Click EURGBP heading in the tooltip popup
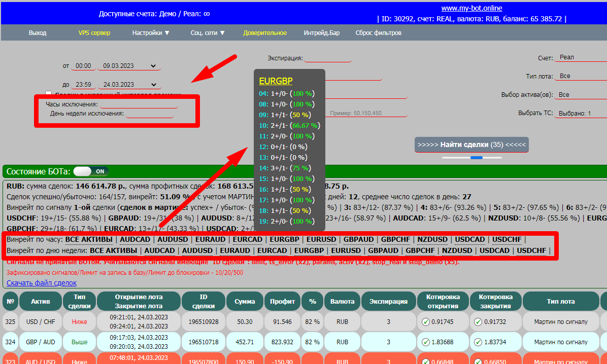This screenshot has width=607, height=364. tap(276, 81)
